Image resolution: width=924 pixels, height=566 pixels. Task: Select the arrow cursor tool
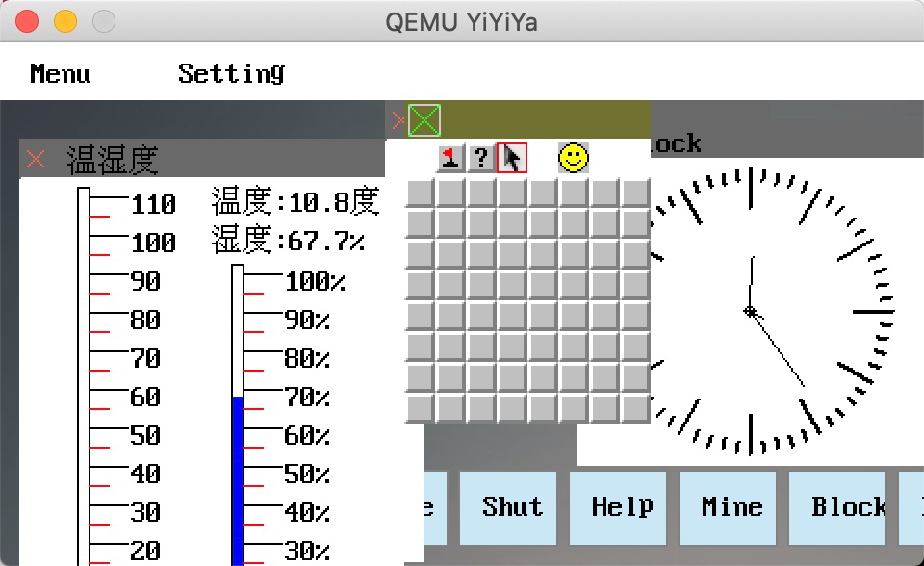coord(512,158)
